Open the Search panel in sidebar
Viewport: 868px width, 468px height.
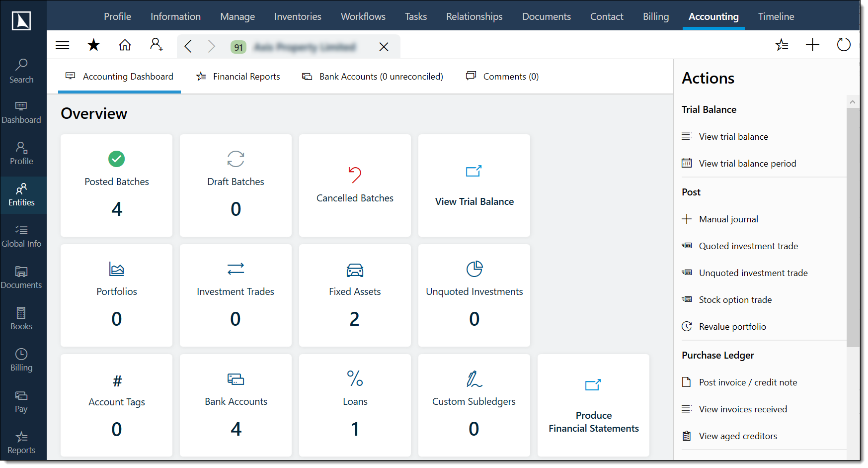point(21,70)
